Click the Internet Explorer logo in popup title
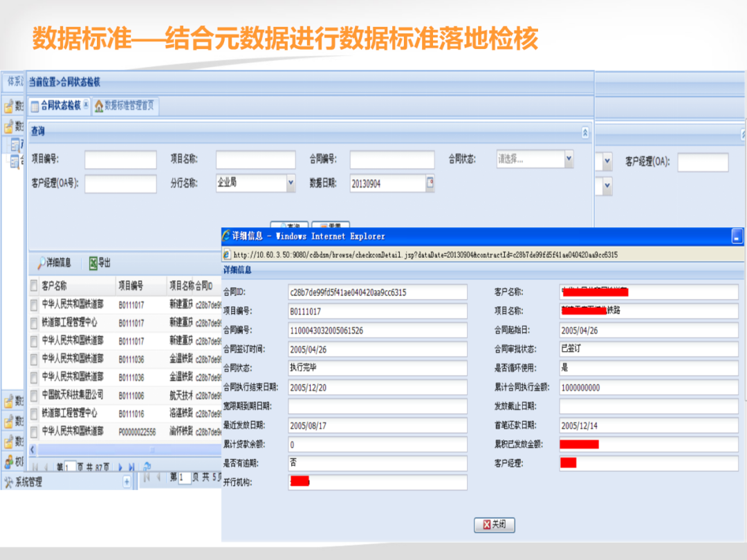The image size is (747, 560). [226, 235]
